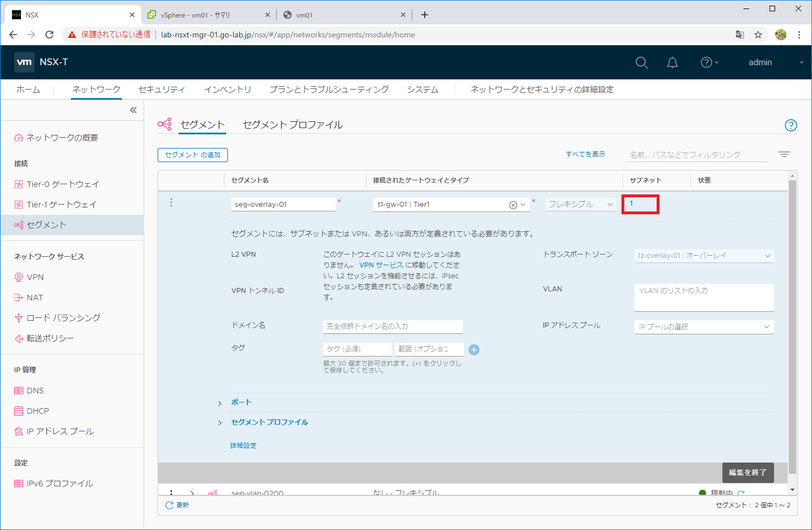The image size is (812, 530).
Task: Expand the seg-vlan-0200 row
Action: tap(192, 493)
